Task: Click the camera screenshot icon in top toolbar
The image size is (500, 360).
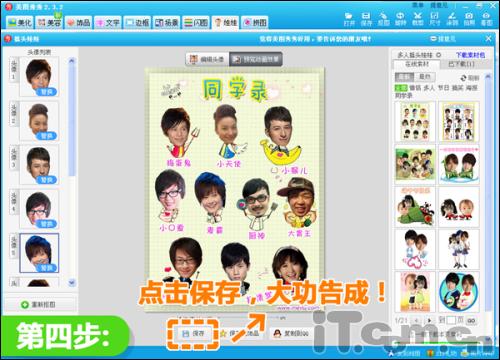Action: pyautogui.click(x=469, y=16)
